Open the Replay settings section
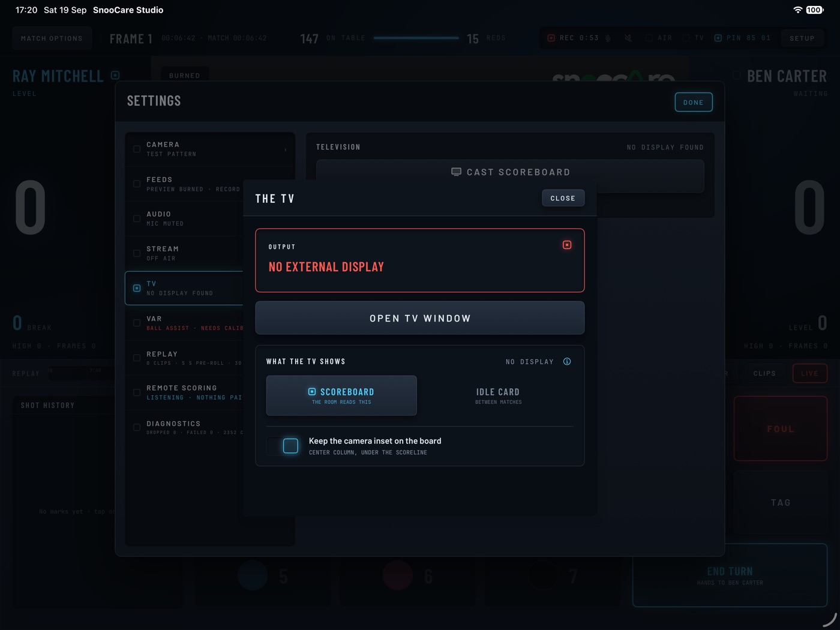Screen dimensions: 840x630 point(184,358)
